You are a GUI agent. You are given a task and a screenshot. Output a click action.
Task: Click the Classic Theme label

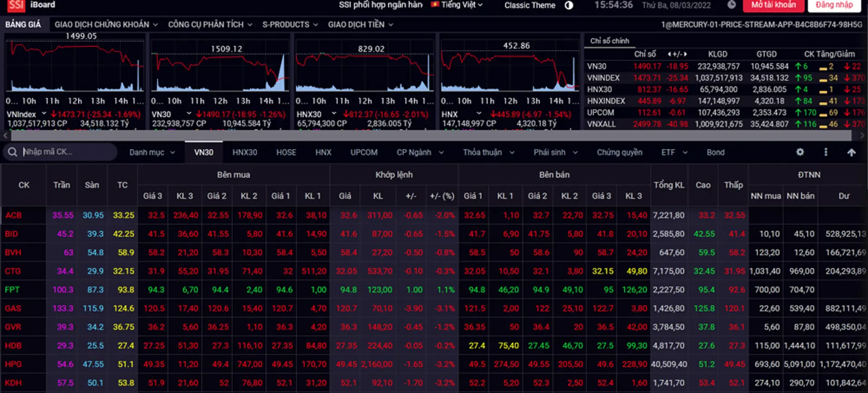[530, 5]
